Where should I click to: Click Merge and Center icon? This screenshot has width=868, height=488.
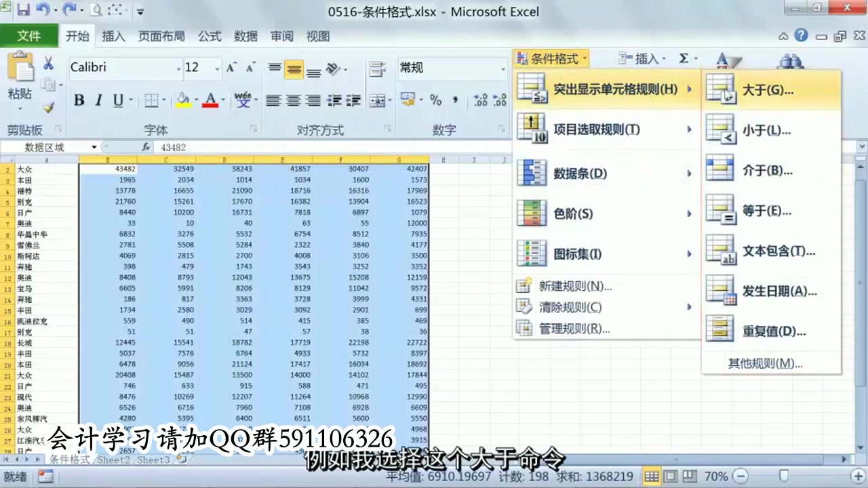[376, 100]
